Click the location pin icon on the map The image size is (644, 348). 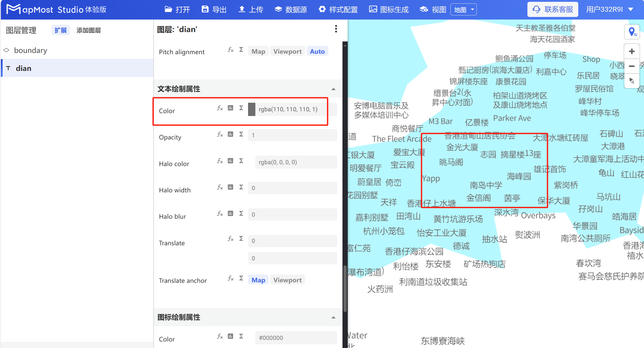[632, 32]
